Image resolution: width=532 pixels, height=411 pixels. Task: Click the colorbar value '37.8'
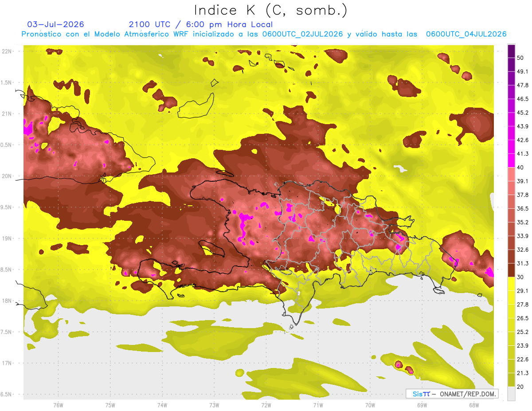tap(523, 195)
